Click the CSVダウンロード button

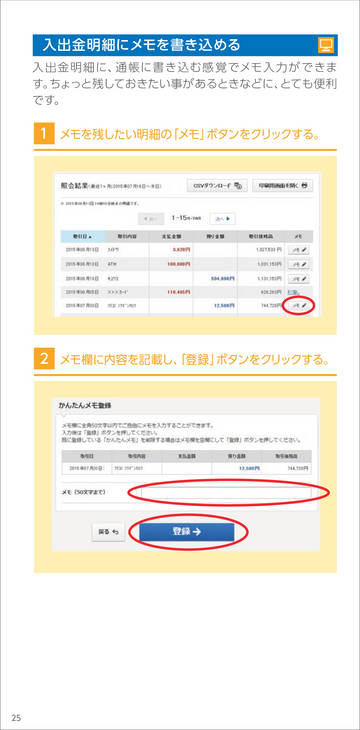pyautogui.click(x=217, y=185)
